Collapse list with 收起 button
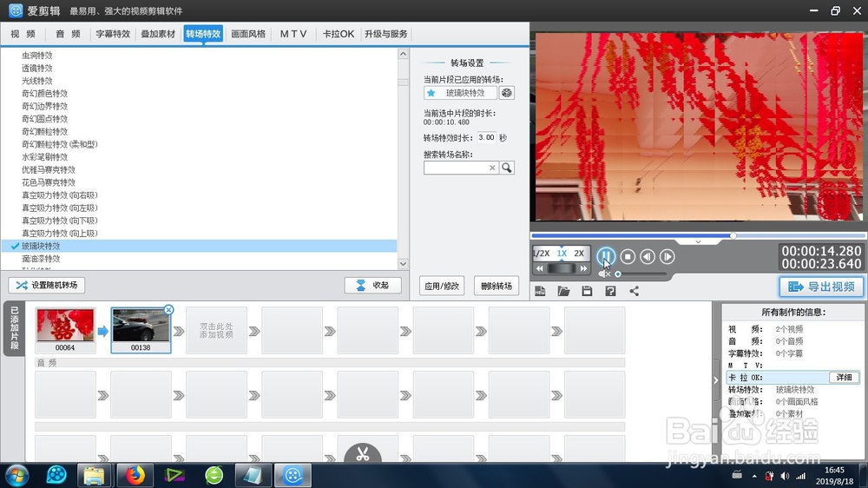 [373, 286]
